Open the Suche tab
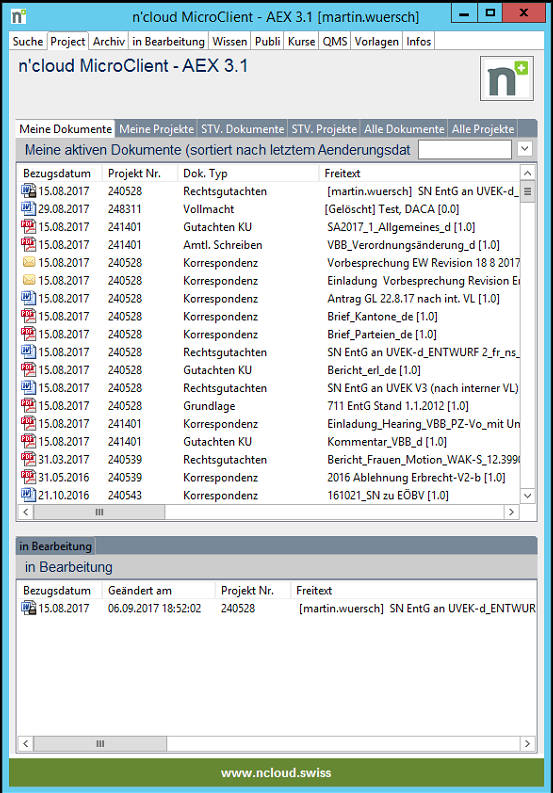553x793 pixels. (28, 41)
